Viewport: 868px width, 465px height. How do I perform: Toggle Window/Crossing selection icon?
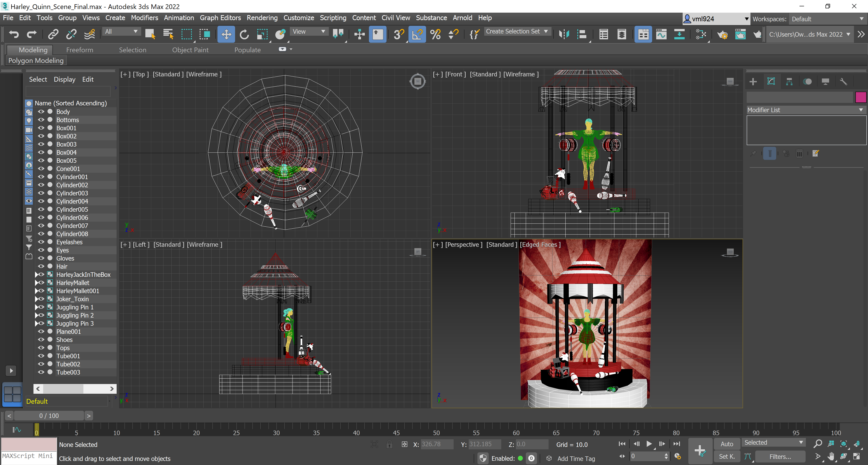(205, 34)
